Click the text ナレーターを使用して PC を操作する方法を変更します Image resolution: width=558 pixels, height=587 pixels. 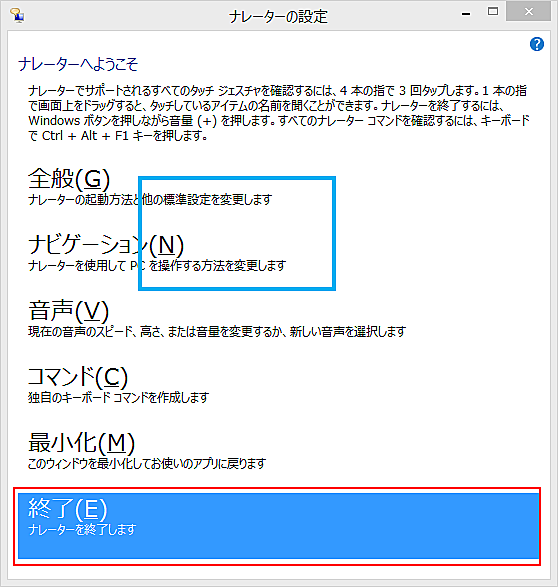pyautogui.click(x=157, y=266)
